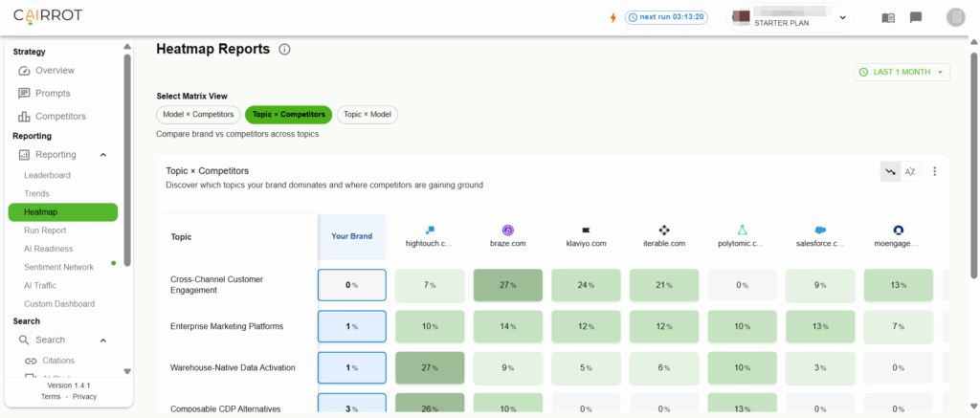
Task: Click the Terms link
Action: coord(51,397)
